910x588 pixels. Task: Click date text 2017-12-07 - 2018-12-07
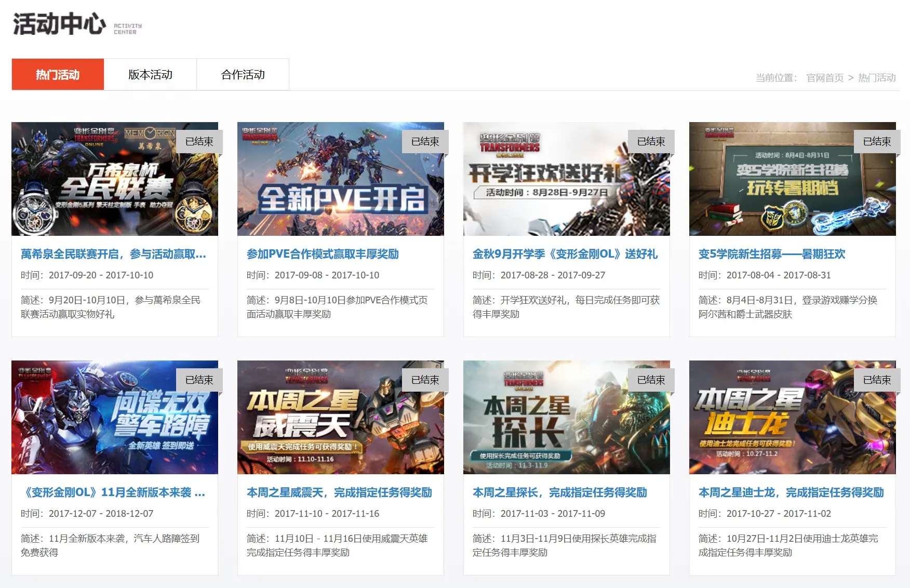[x=101, y=514]
